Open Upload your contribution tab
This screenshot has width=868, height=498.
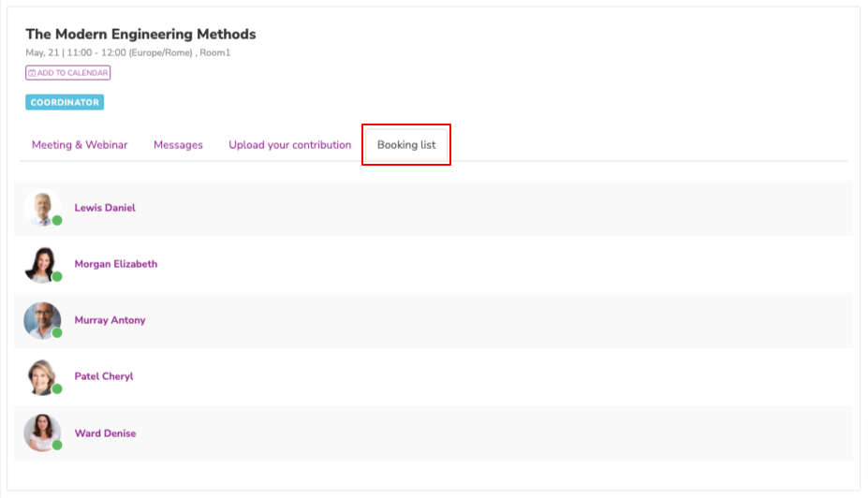pyautogui.click(x=290, y=145)
